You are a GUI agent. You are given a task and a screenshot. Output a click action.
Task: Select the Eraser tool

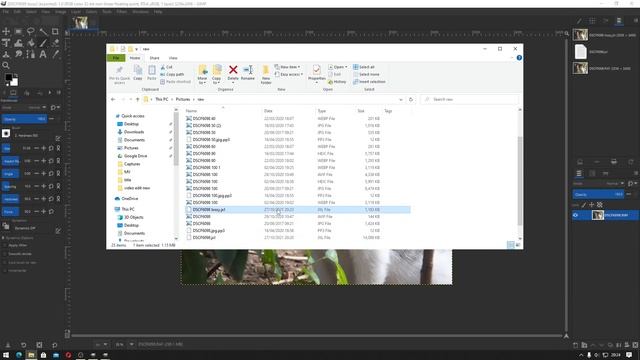[x=55, y=43]
